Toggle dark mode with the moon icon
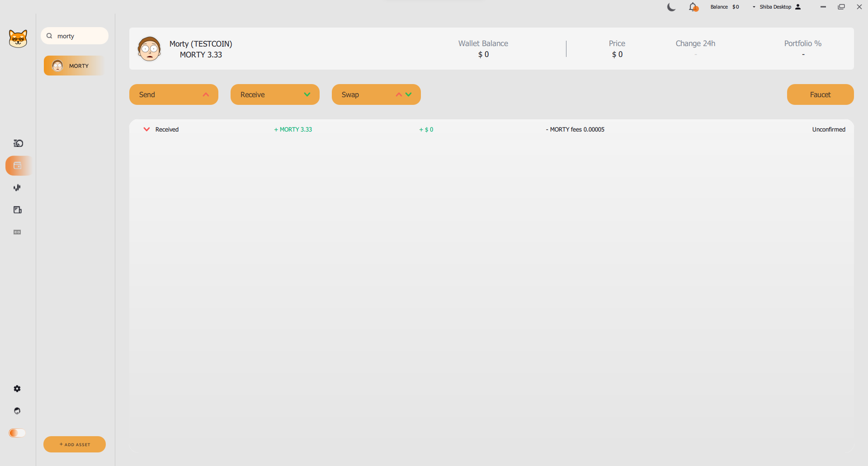This screenshot has width=868, height=466. 671,7
